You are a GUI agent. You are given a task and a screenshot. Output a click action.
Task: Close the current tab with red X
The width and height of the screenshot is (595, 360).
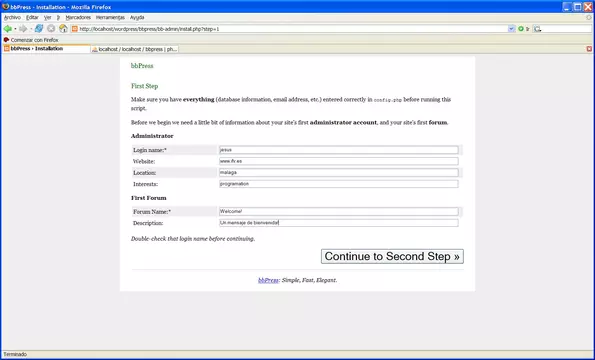[x=589, y=49]
